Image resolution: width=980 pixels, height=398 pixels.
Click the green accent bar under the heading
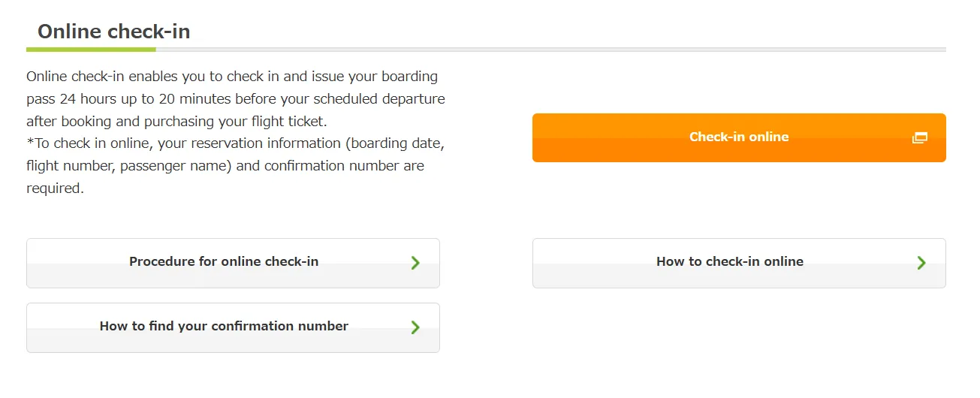(x=90, y=50)
